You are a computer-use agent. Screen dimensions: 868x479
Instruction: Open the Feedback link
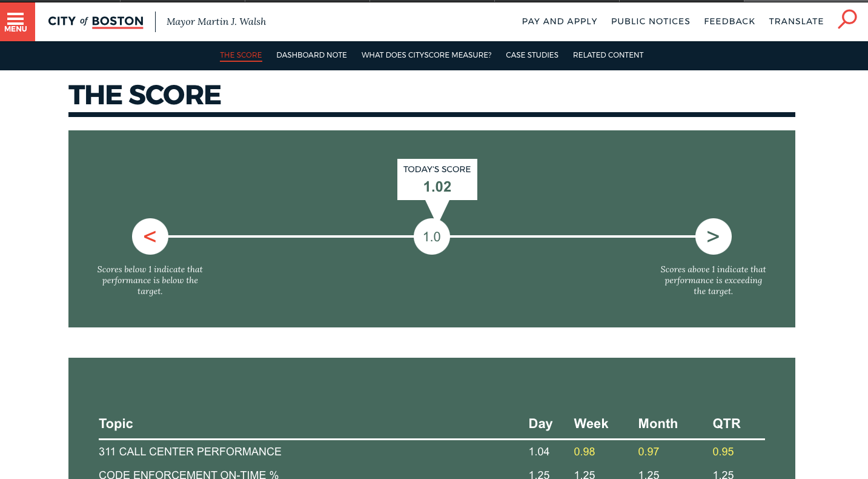coord(729,21)
